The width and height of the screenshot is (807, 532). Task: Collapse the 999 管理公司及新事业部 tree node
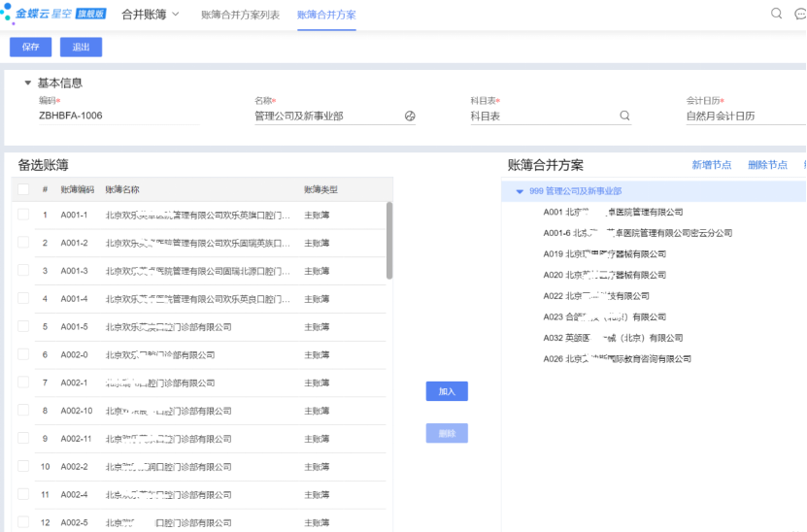520,191
